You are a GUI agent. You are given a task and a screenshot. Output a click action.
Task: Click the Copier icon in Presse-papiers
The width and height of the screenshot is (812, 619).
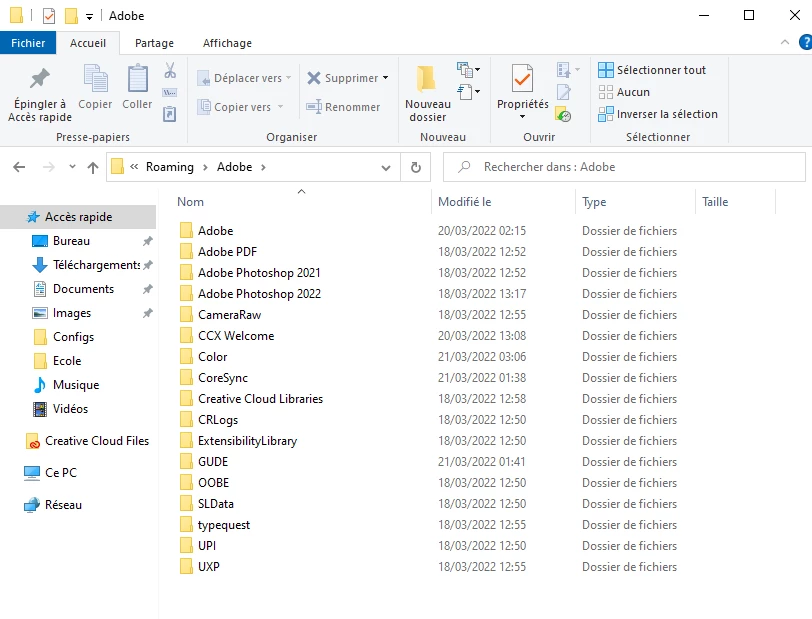click(x=95, y=79)
